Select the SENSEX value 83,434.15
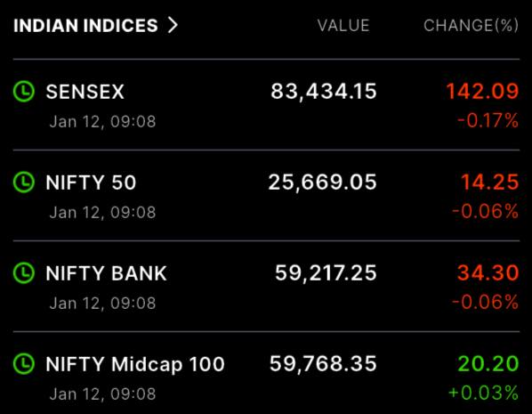 pos(324,92)
